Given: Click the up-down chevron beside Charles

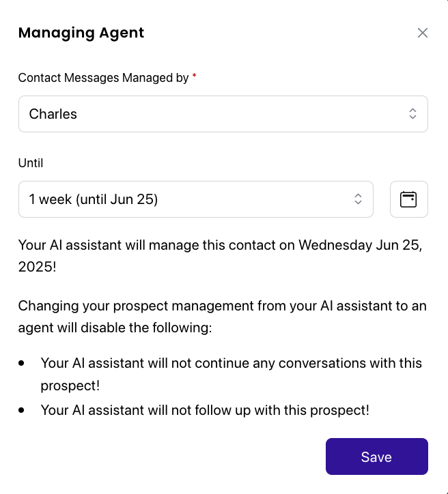Looking at the screenshot, I should pyautogui.click(x=412, y=114).
